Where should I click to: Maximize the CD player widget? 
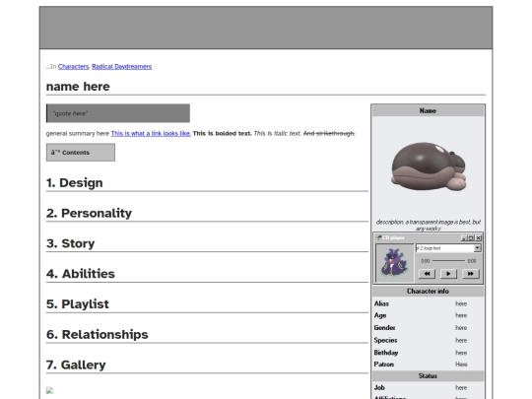click(471, 237)
